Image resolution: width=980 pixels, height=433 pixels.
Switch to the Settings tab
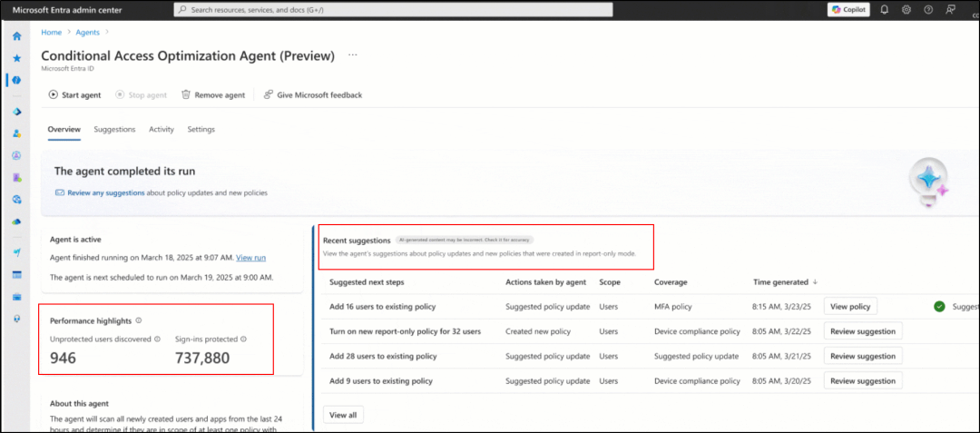201,129
